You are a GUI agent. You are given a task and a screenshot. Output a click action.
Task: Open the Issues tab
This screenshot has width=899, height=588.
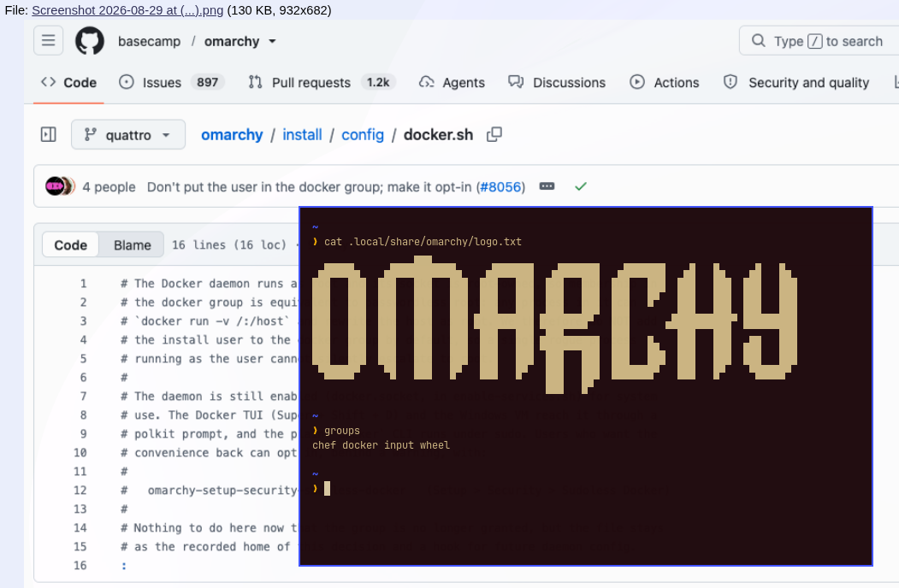[x=171, y=83]
